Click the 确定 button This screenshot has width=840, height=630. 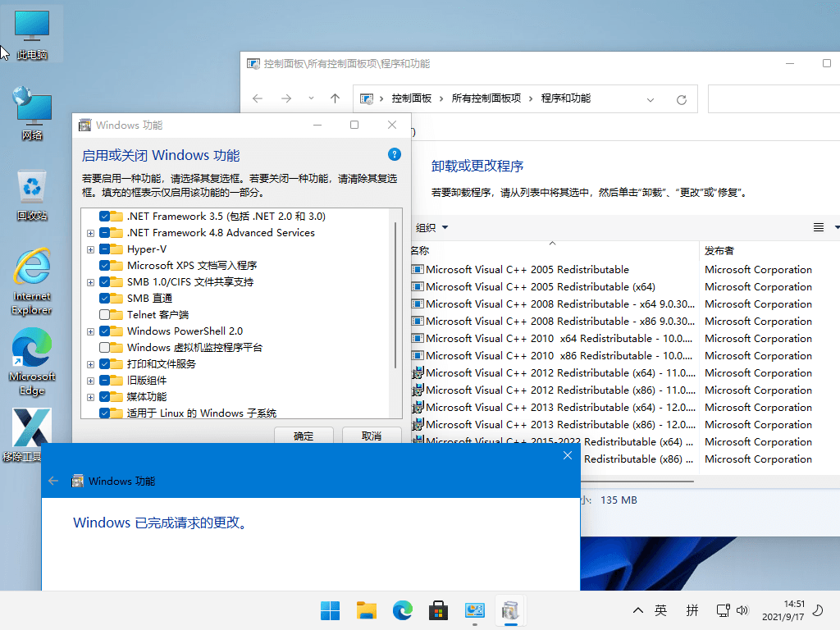pos(304,436)
